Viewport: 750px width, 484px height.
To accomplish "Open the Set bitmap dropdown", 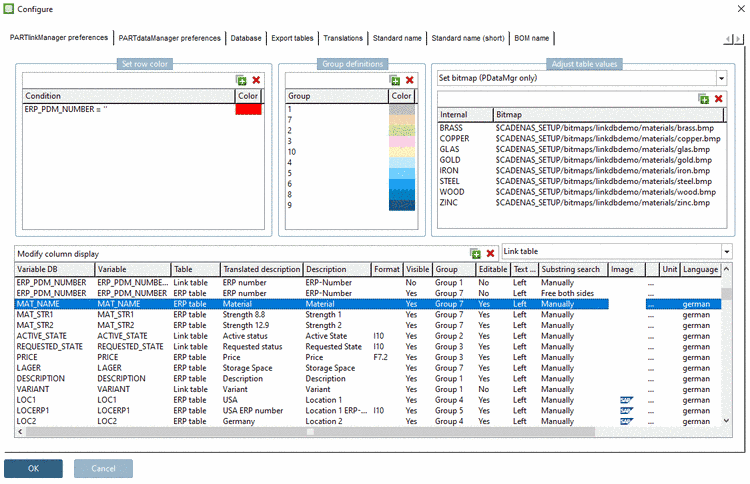I will (x=720, y=78).
